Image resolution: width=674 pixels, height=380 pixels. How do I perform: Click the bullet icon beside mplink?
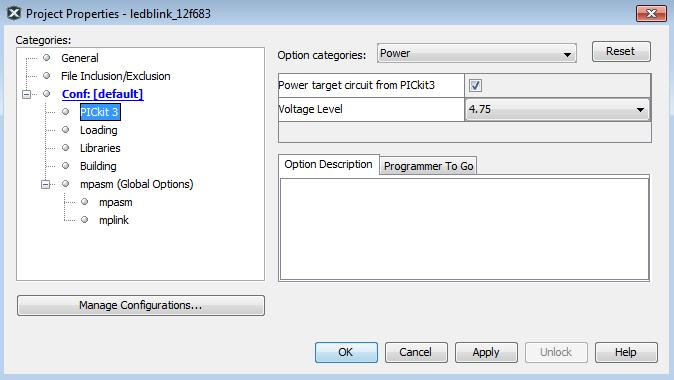(x=84, y=220)
